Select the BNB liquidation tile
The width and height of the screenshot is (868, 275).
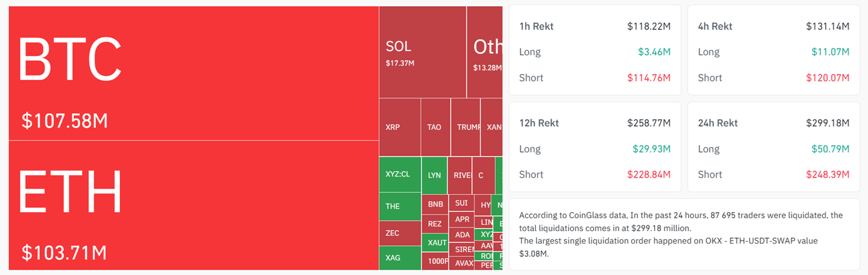click(436, 204)
